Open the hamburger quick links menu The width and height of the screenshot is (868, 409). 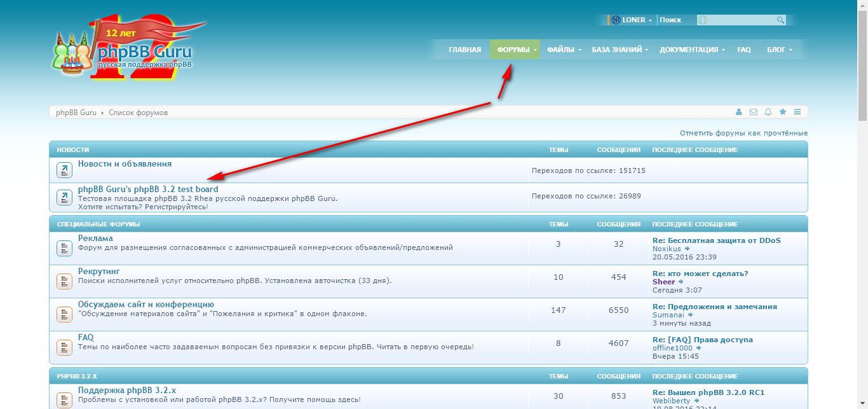coord(797,112)
